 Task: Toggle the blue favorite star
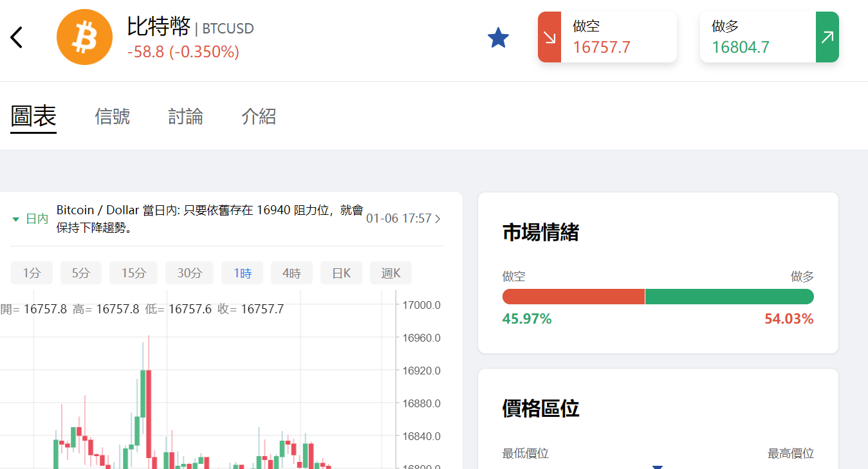coord(498,38)
